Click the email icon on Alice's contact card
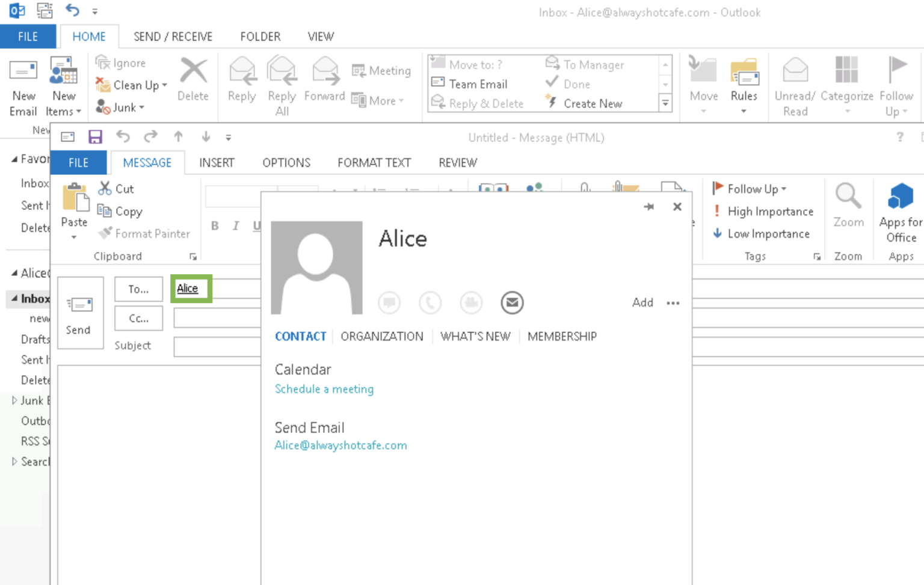 click(512, 302)
